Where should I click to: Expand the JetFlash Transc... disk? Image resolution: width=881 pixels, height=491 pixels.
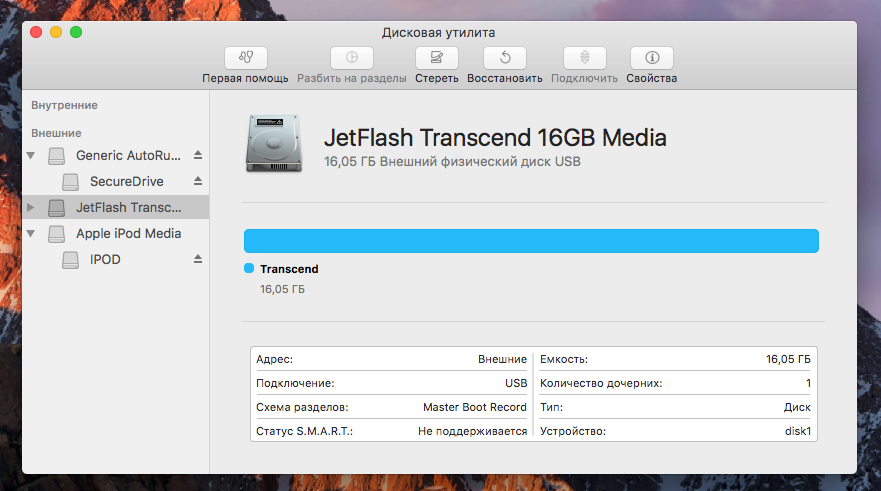point(31,207)
